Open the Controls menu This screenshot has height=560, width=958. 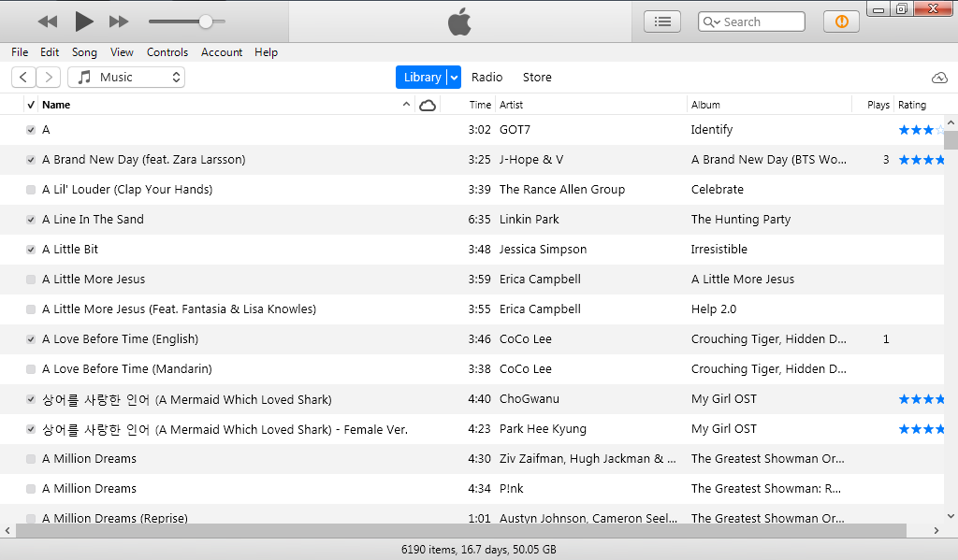167,52
